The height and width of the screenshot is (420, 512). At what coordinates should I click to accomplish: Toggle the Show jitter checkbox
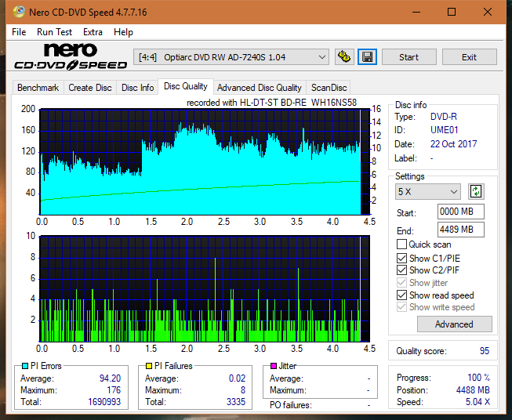[x=401, y=283]
